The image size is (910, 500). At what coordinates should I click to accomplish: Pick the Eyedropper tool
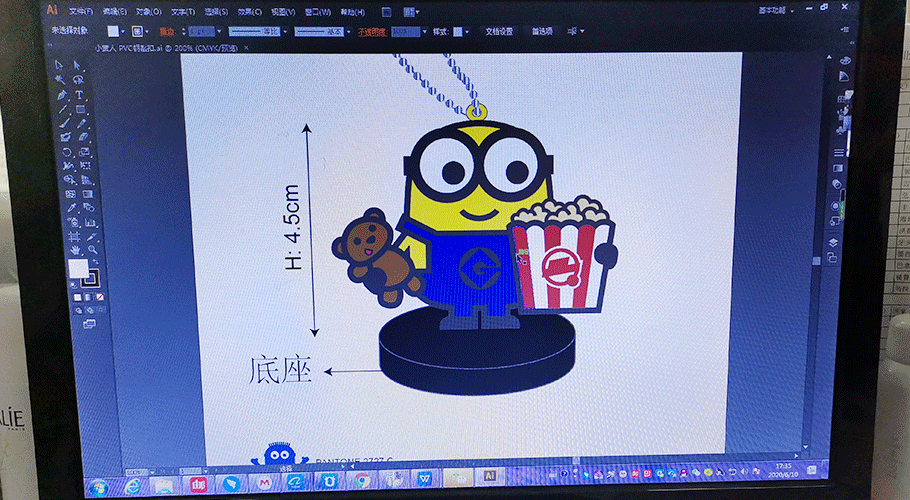71,208
